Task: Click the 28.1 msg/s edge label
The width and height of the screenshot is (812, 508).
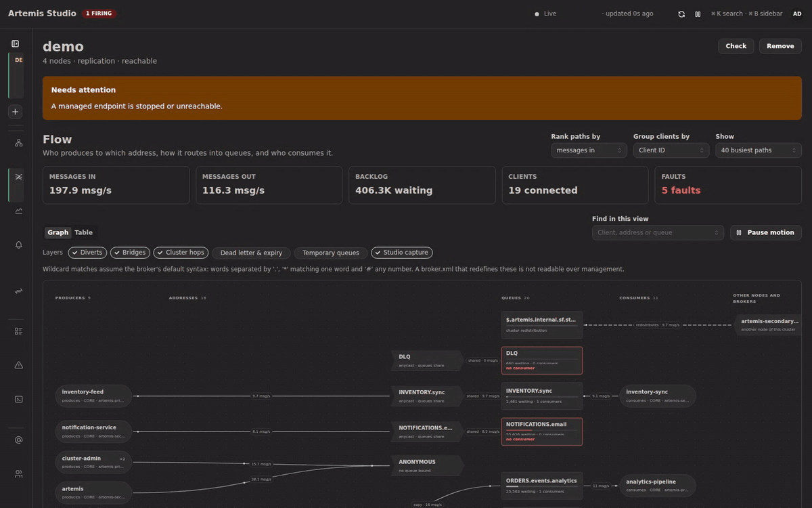Action: click(261, 480)
